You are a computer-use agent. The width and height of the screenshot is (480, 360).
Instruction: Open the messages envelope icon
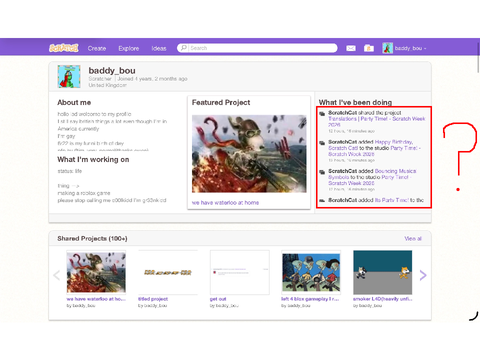coord(351,48)
